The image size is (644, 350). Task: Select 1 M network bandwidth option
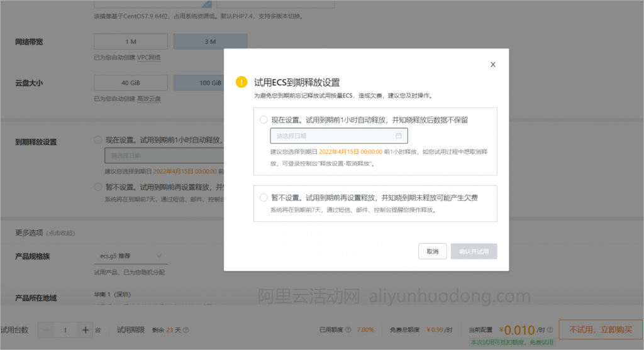131,41
